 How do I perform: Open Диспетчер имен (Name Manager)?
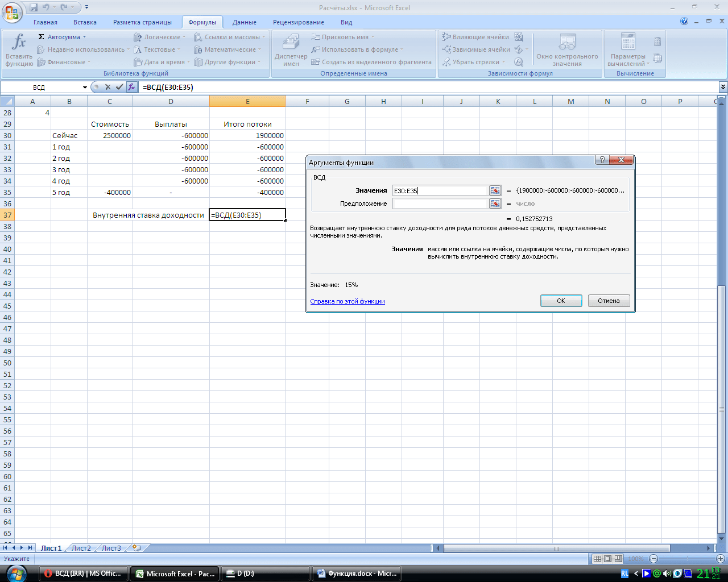[x=291, y=50]
